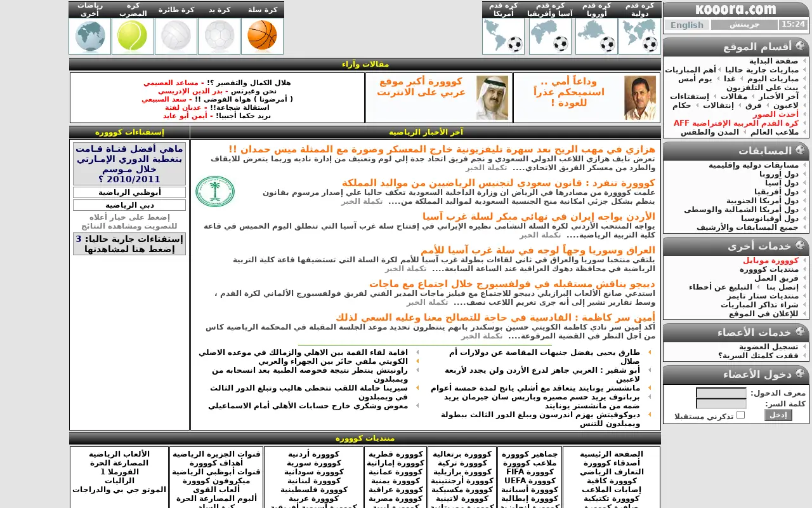Tick the 'تذكرني مستقبلا' remember-me checkbox

click(x=740, y=415)
